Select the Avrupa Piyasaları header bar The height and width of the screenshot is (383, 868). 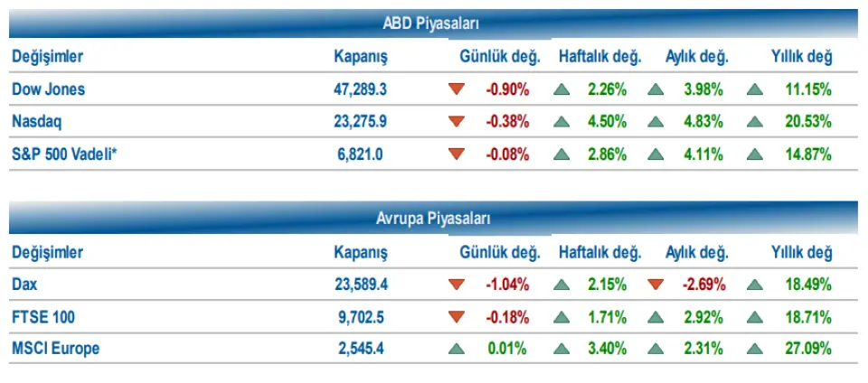(x=434, y=219)
